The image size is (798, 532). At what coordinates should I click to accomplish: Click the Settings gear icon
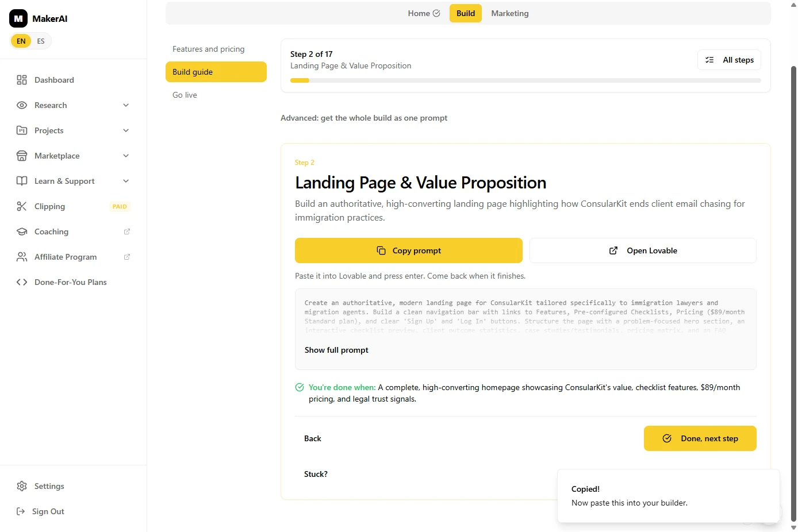pyautogui.click(x=22, y=486)
